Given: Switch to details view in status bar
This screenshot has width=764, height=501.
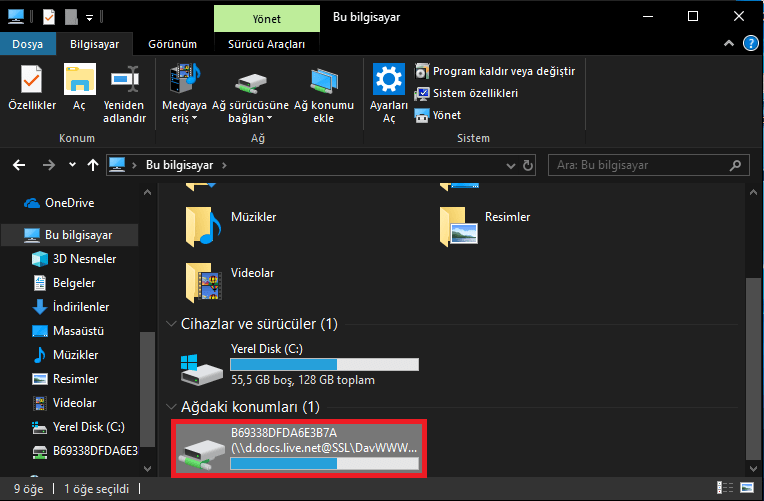Looking at the screenshot, I should pyautogui.click(x=725, y=487).
